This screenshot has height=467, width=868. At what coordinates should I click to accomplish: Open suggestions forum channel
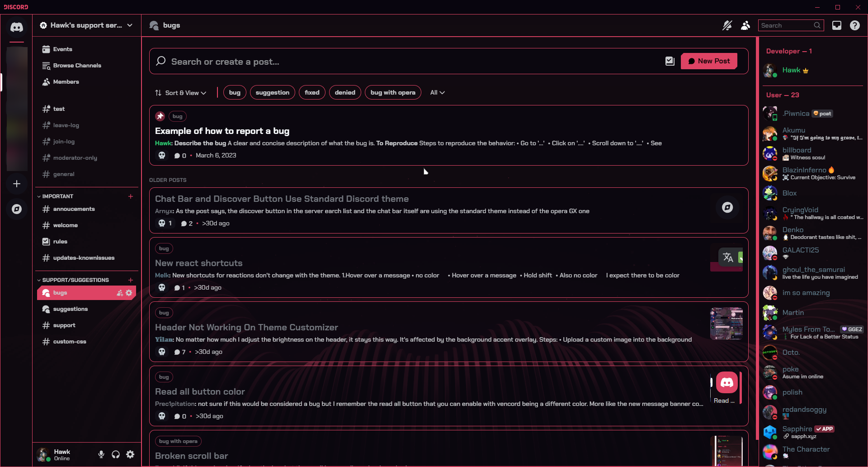point(87,309)
